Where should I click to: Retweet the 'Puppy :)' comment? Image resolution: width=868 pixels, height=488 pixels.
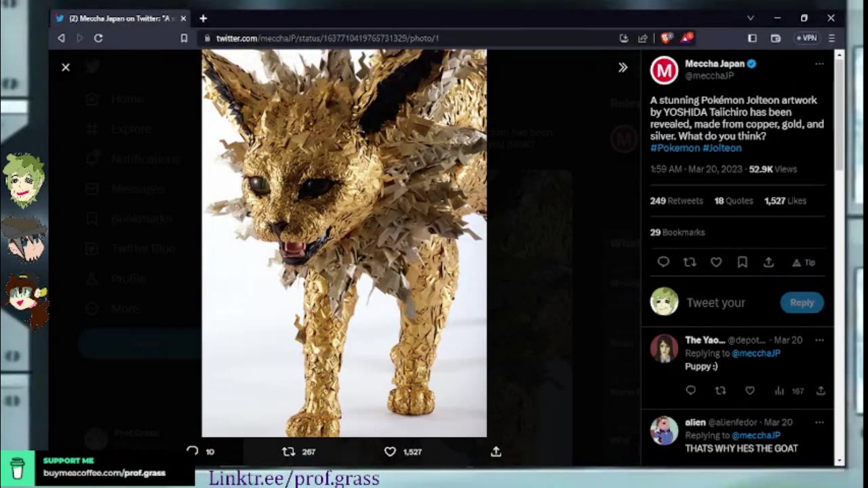(x=720, y=390)
